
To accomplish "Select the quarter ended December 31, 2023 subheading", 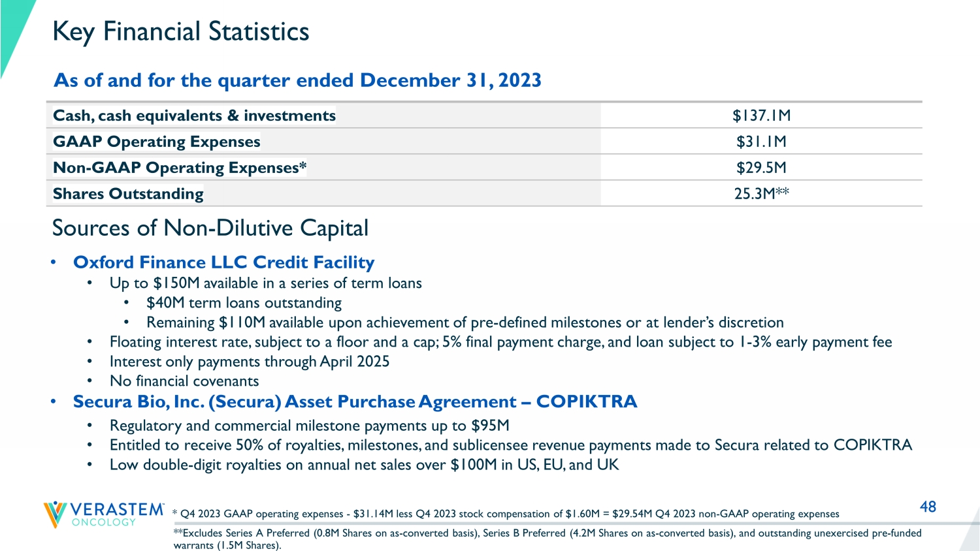I will (297, 80).
